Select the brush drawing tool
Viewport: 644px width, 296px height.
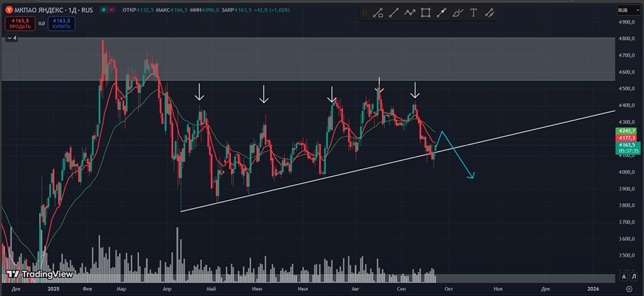pyautogui.click(x=457, y=13)
